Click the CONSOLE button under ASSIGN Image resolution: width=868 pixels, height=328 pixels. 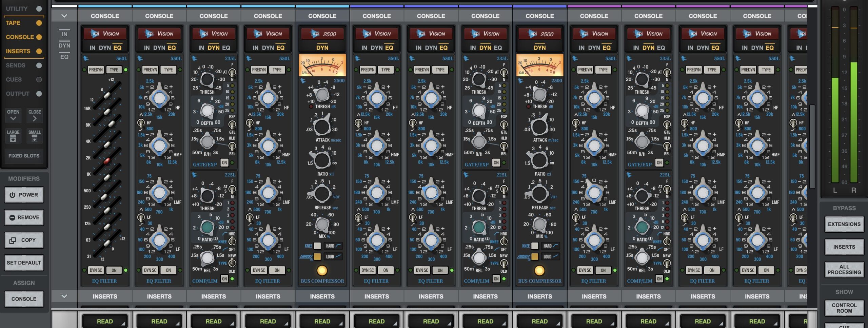(24, 299)
